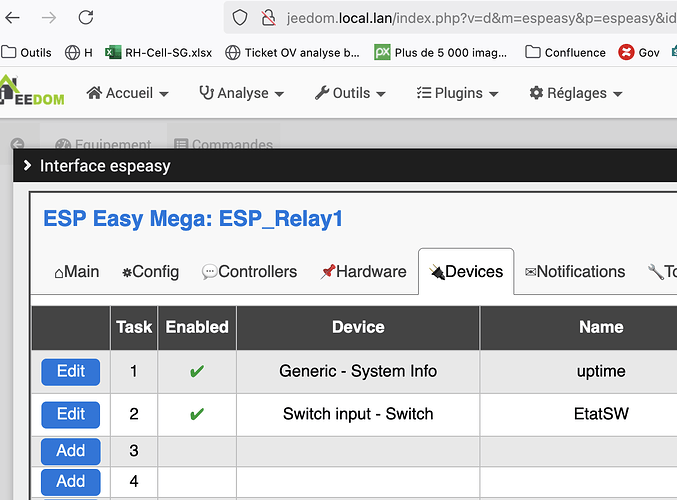
Task: Add a device to task 3
Action: tap(71, 451)
